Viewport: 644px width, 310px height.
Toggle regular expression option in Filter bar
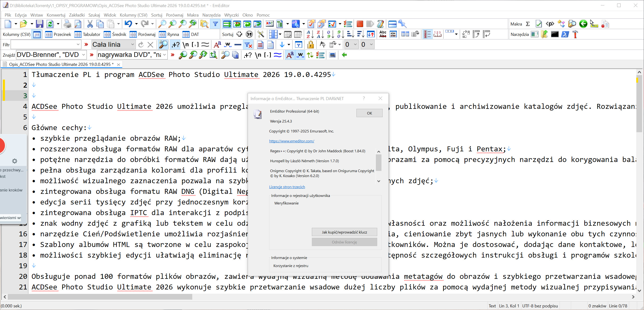[x=176, y=45]
